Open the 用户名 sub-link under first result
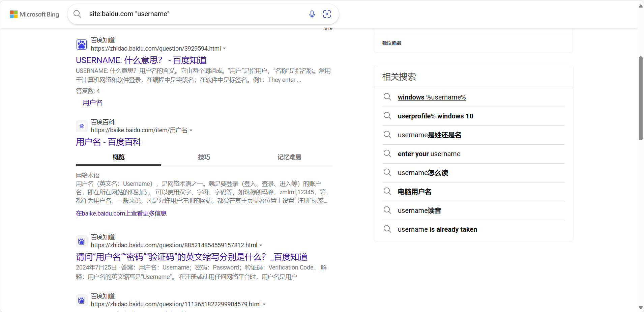Image resolution: width=644 pixels, height=312 pixels. (x=93, y=103)
